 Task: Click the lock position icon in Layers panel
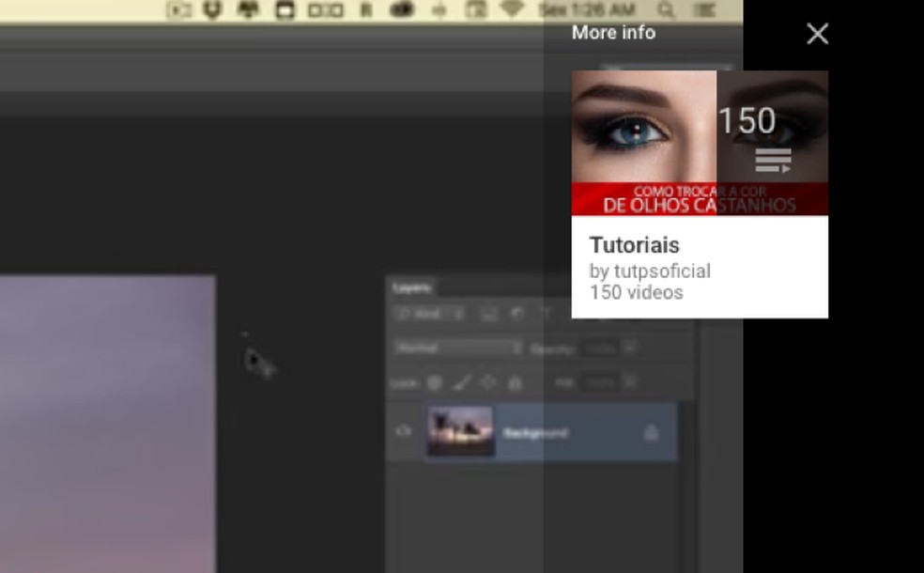pyautogui.click(x=485, y=382)
